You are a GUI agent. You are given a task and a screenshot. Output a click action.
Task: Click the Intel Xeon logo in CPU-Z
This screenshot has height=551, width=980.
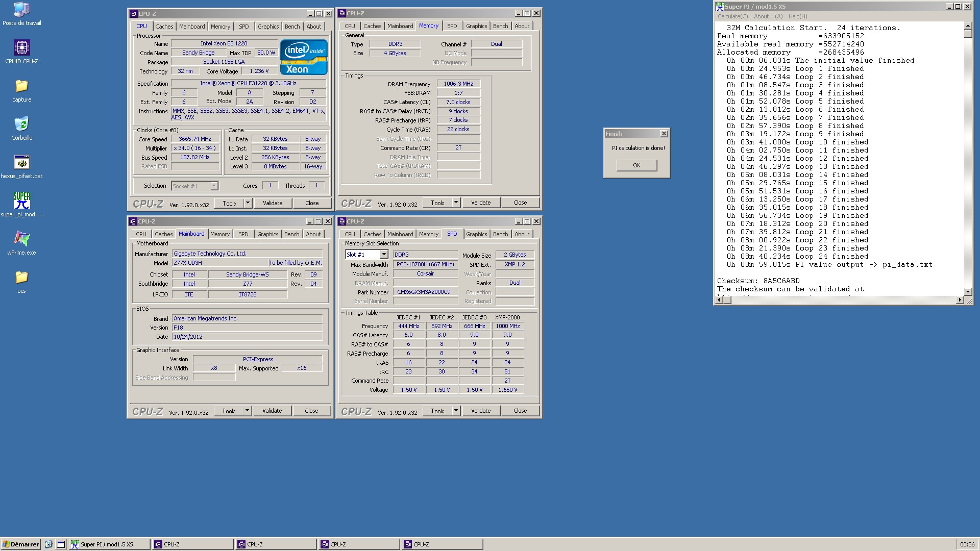pyautogui.click(x=304, y=57)
